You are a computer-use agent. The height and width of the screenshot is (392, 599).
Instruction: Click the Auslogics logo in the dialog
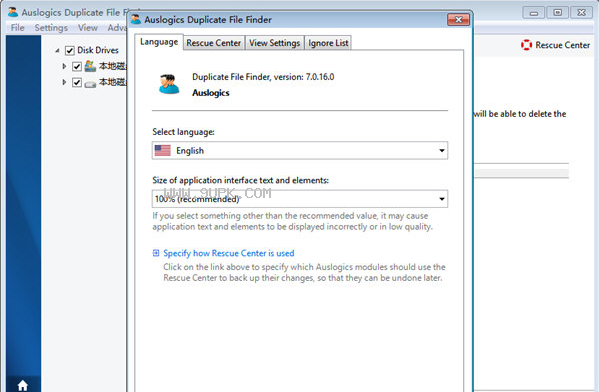tap(169, 84)
